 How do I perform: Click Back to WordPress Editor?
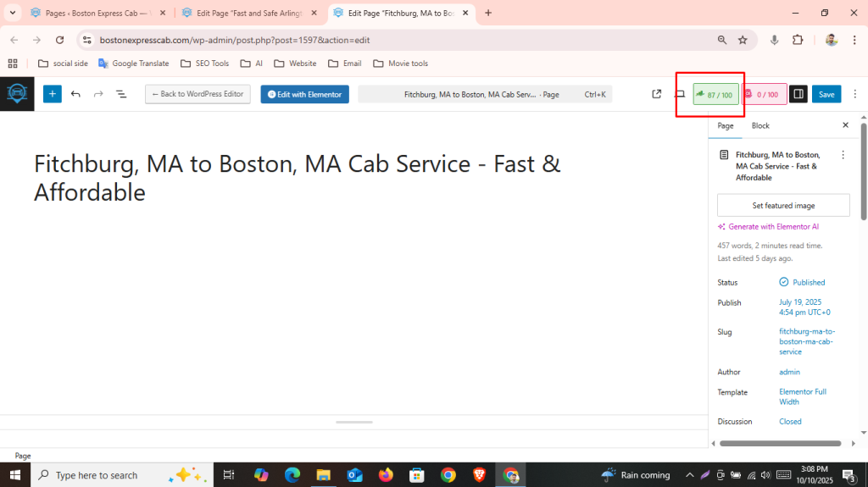point(198,94)
